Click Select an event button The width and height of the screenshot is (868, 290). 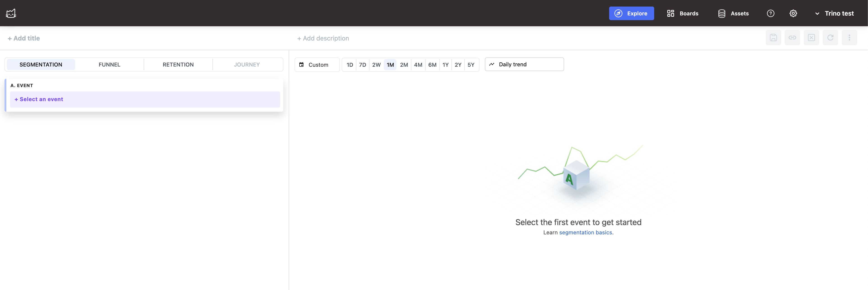coord(145,99)
